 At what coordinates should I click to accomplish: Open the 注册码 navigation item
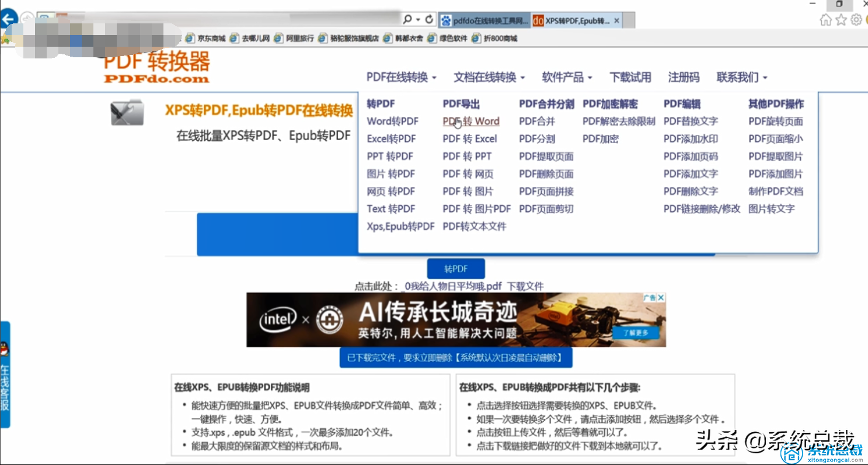point(684,77)
